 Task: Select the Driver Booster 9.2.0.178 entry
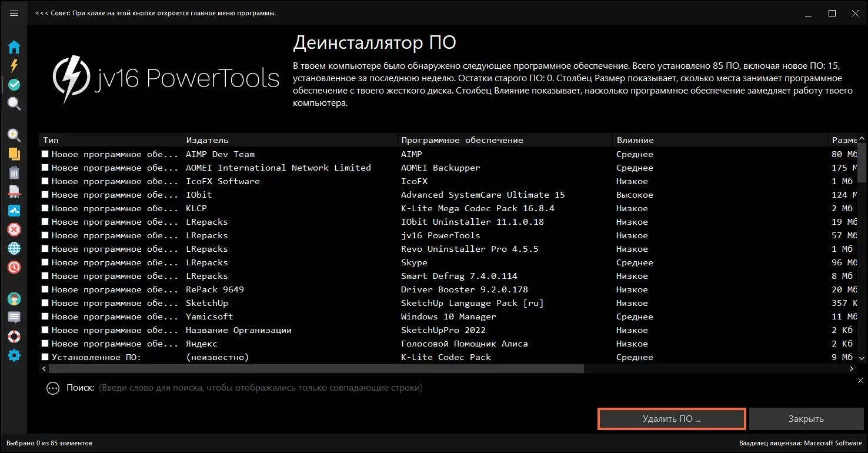[x=465, y=289]
